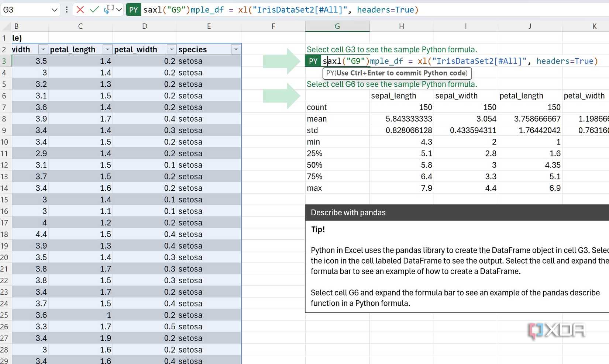This screenshot has width=609, height=364.
Task: Select column G header
Action: [x=337, y=26]
